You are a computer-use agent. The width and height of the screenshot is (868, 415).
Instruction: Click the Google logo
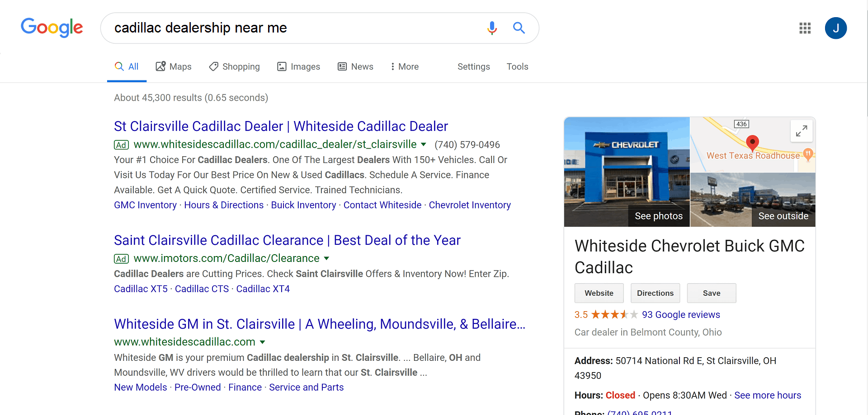[x=52, y=28]
